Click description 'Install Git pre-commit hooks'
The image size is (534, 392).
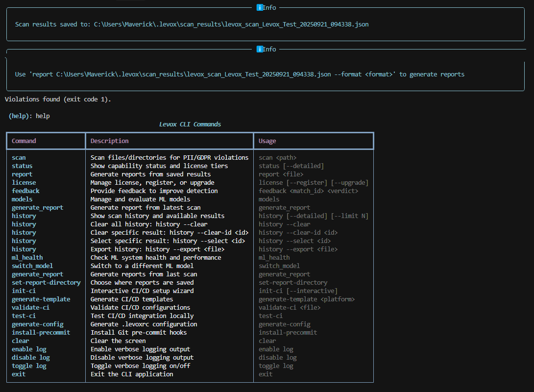139,332
